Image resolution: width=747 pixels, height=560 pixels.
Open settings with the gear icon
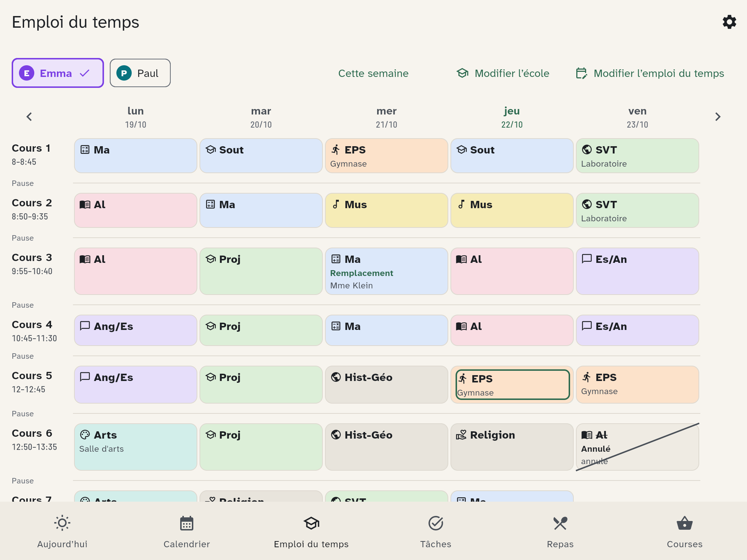click(x=729, y=22)
